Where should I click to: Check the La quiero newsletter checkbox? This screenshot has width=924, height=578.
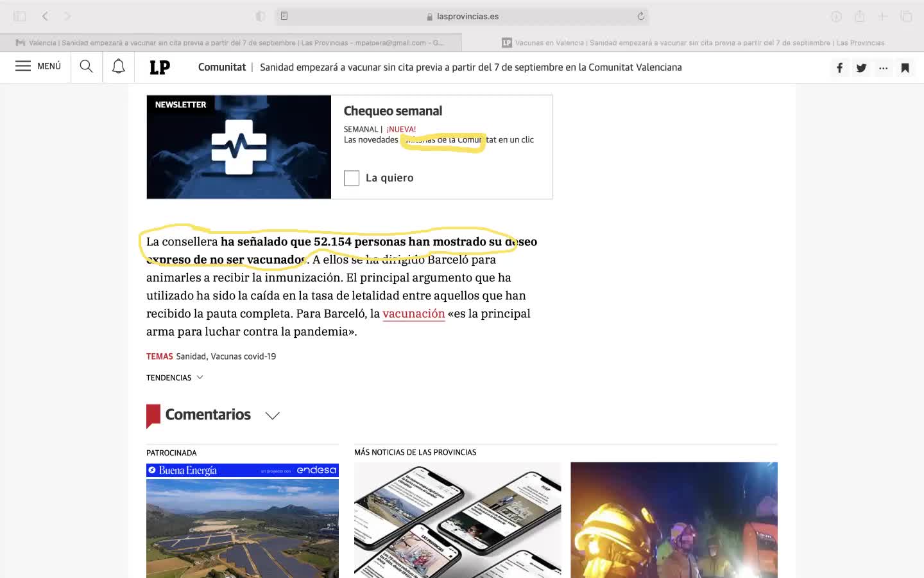tap(352, 178)
